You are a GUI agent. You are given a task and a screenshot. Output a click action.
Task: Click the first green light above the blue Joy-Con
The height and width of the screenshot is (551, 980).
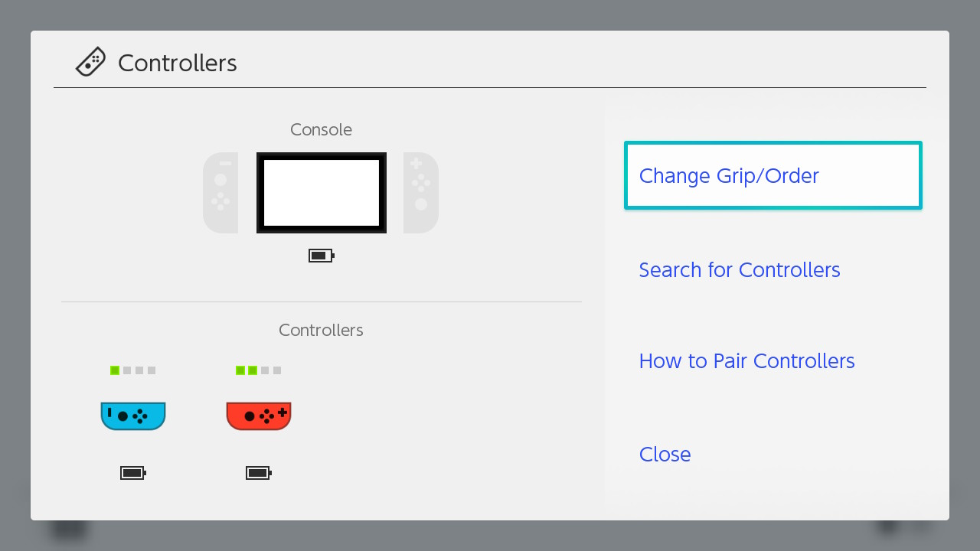coord(115,370)
